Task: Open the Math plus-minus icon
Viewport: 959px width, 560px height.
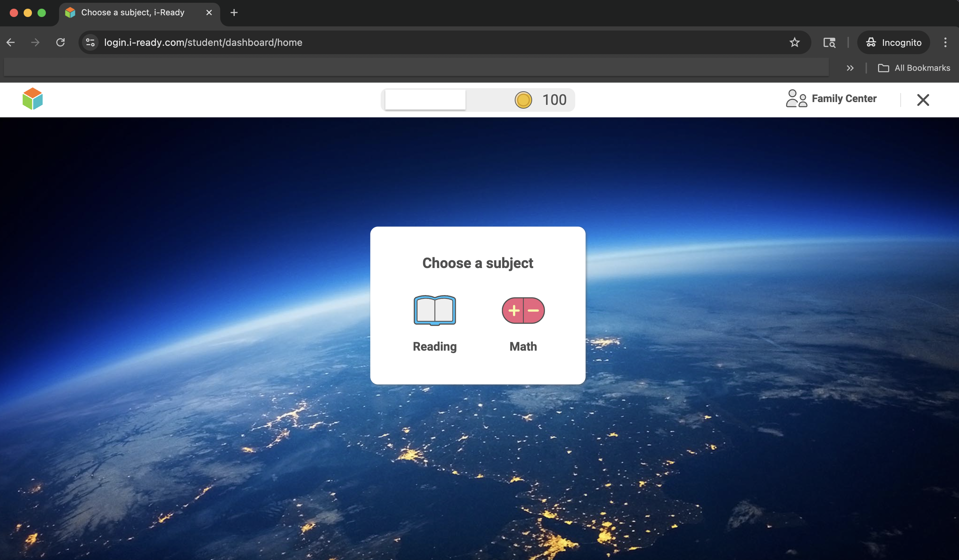Action: [523, 310]
